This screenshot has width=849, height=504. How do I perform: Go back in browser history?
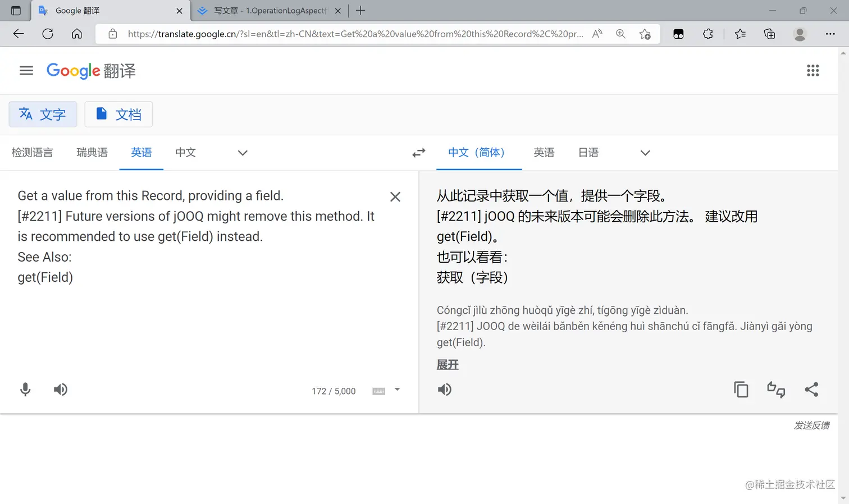pos(19,34)
